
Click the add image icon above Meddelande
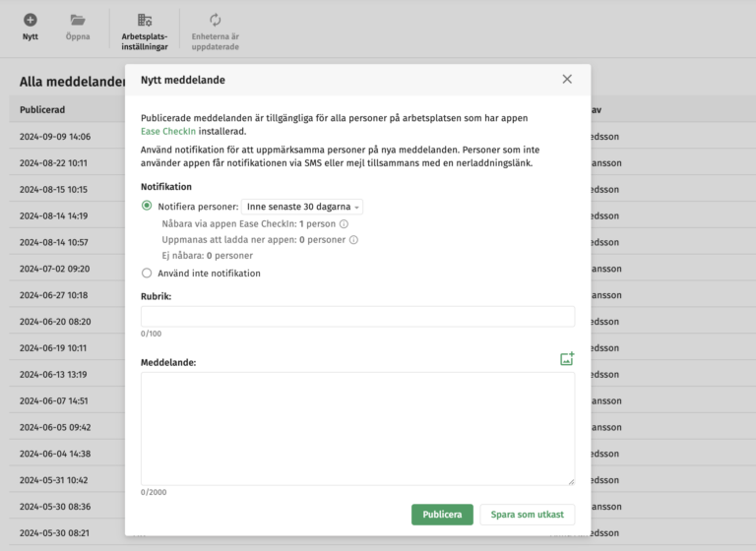pos(566,359)
